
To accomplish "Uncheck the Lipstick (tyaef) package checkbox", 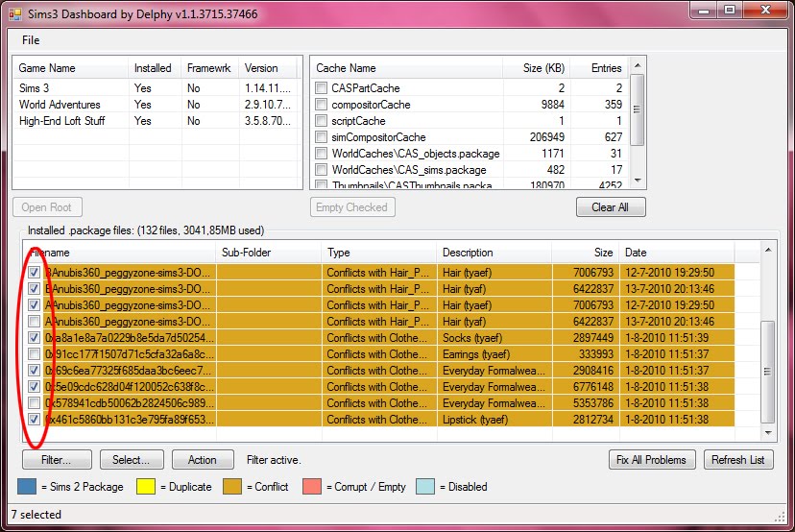I will tap(34, 420).
